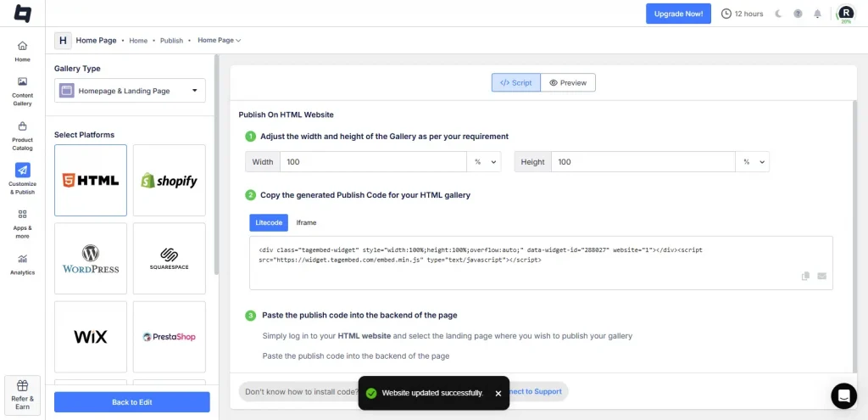Open Content Gallery in sidebar
Viewport: 868px width, 420px height.
[x=23, y=92]
